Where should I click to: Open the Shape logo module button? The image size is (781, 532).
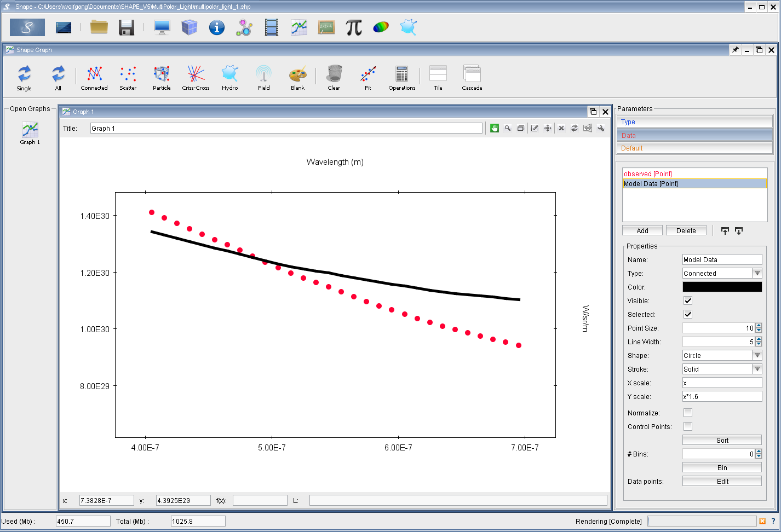tap(27, 27)
